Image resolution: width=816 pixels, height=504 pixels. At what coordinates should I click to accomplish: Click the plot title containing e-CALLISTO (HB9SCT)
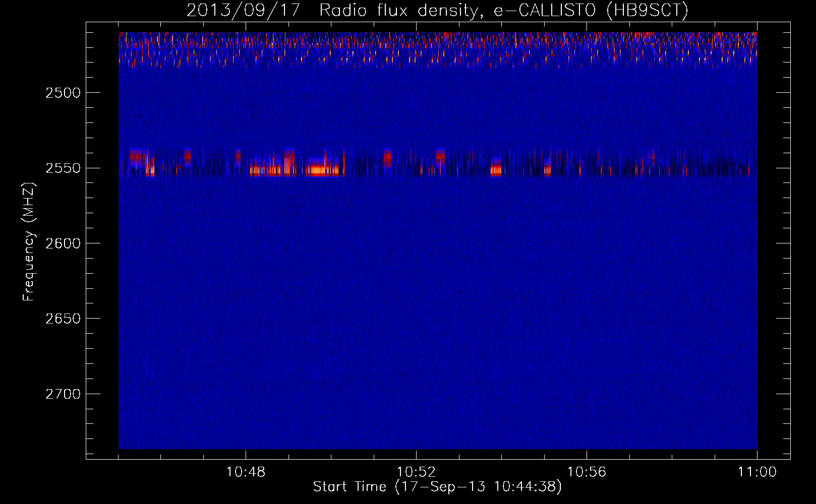(x=437, y=10)
